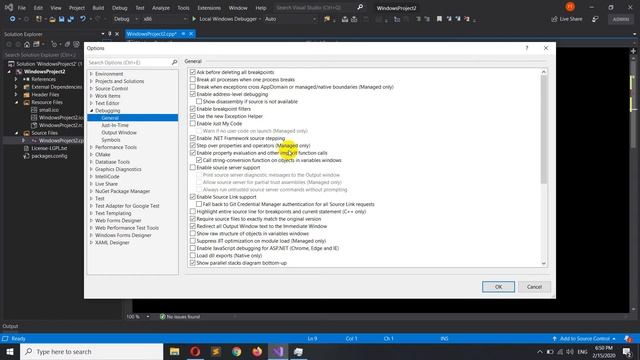This screenshot has height=360, width=640.
Task: Select Output Window under Debugging
Action: pos(119,133)
